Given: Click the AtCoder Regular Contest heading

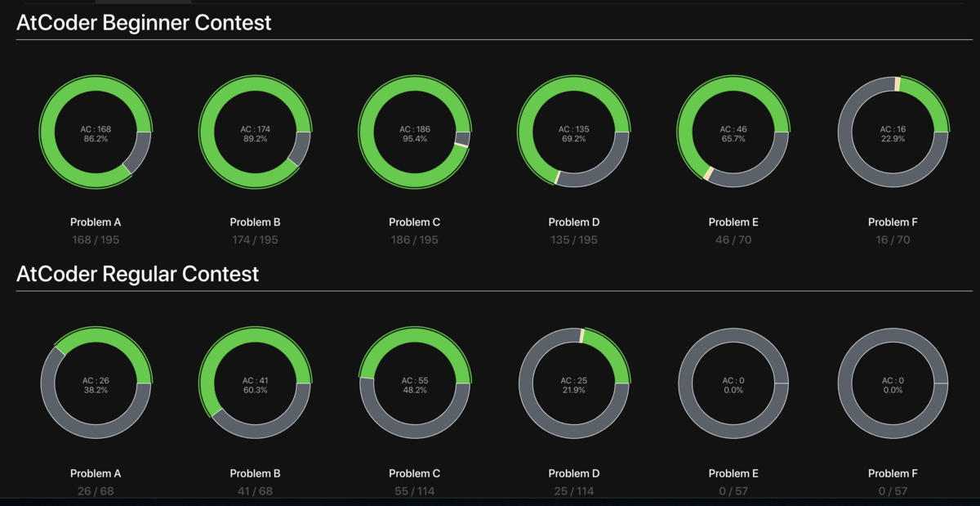Looking at the screenshot, I should click(138, 274).
